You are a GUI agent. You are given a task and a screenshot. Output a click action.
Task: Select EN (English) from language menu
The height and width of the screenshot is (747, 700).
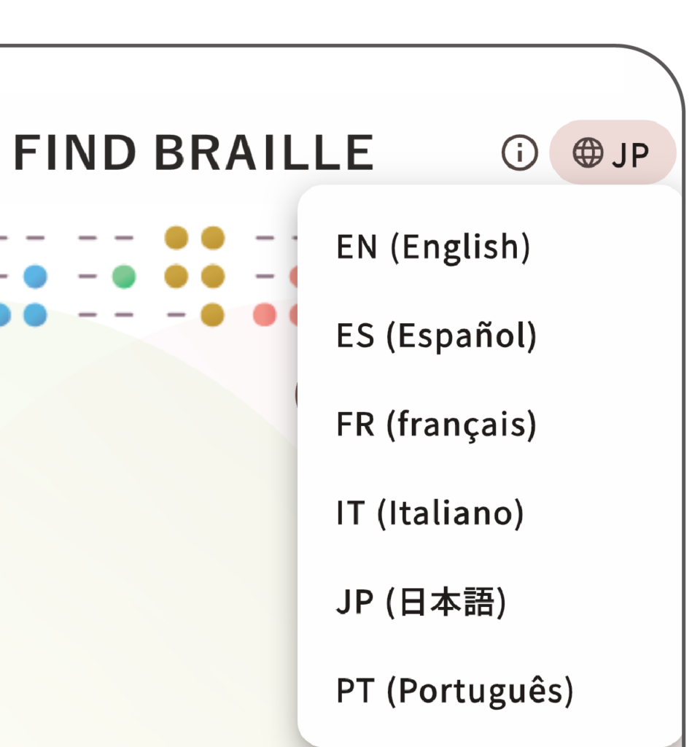tap(433, 247)
